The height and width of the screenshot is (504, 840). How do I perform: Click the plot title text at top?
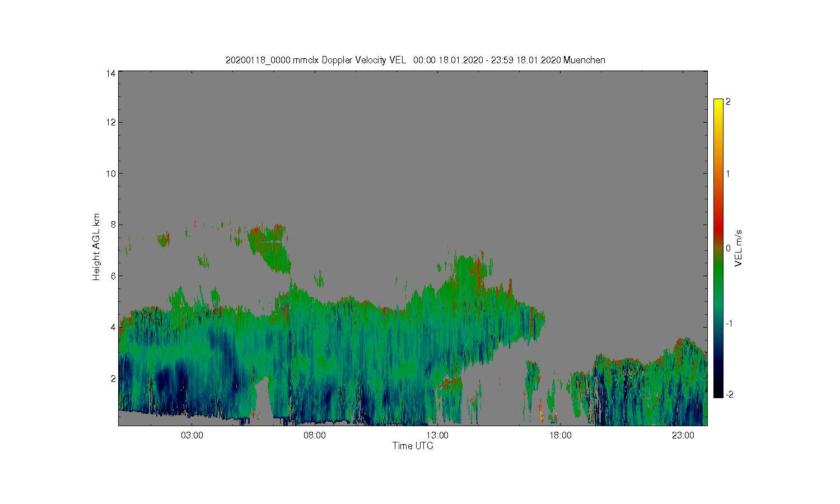click(415, 60)
